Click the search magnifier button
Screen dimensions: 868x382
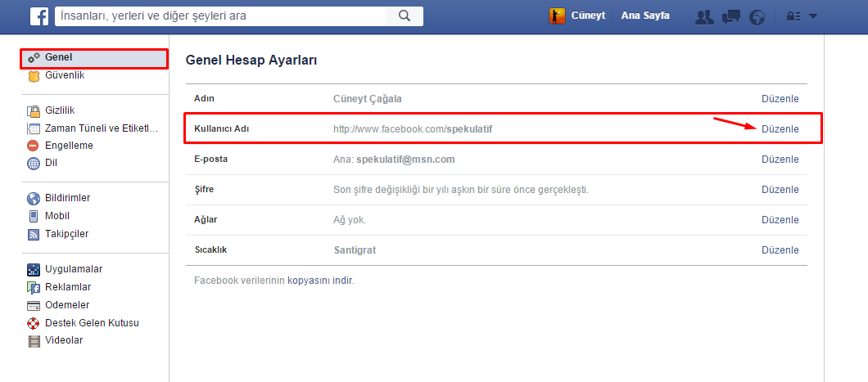[x=404, y=16]
